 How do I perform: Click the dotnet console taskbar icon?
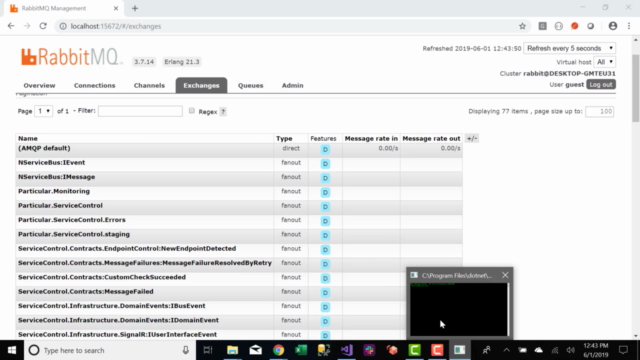[x=460, y=350]
